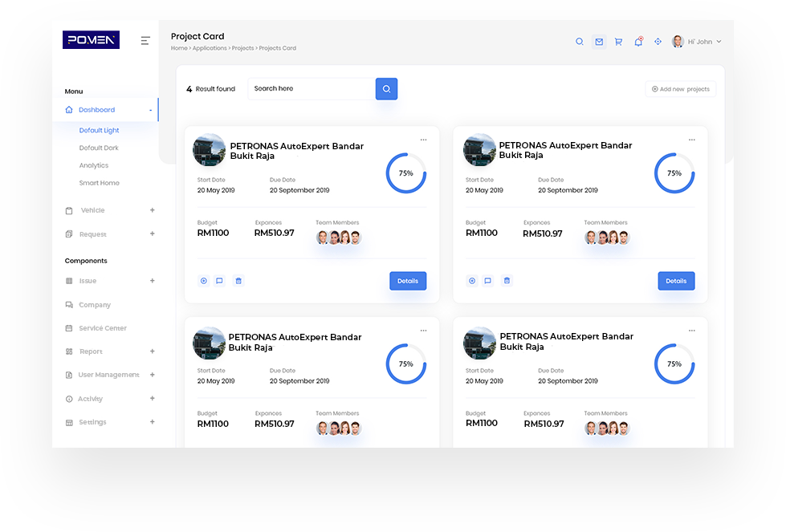The height and width of the screenshot is (532, 786).
Task: Open the notification bell icon
Action: point(638,42)
